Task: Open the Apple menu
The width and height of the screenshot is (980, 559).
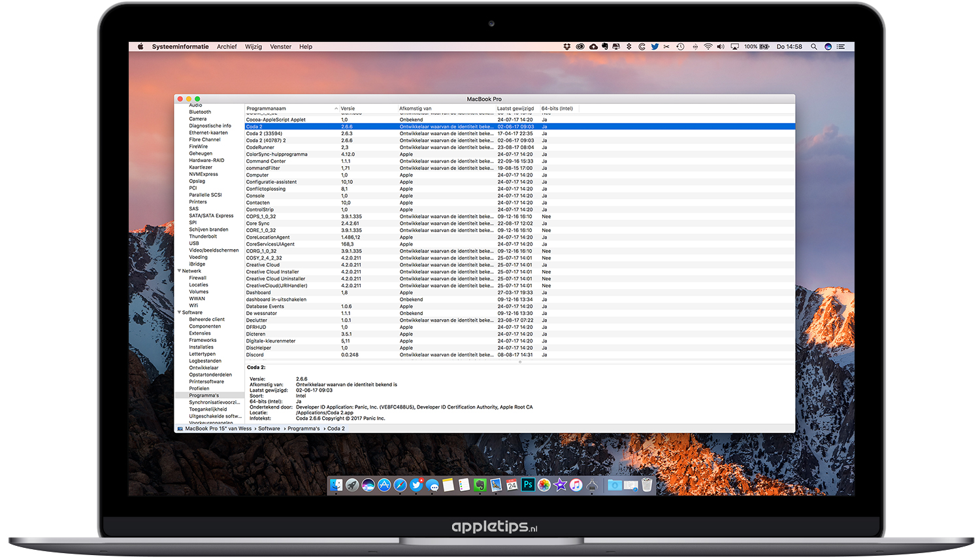Action: pyautogui.click(x=140, y=46)
